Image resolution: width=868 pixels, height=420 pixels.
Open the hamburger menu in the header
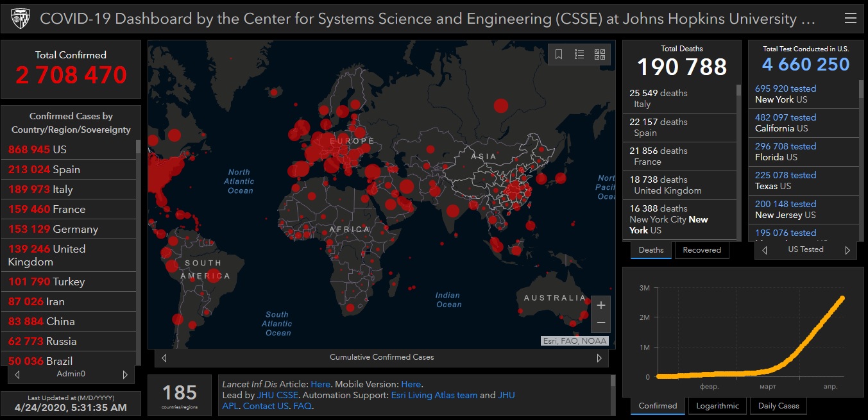click(x=850, y=19)
